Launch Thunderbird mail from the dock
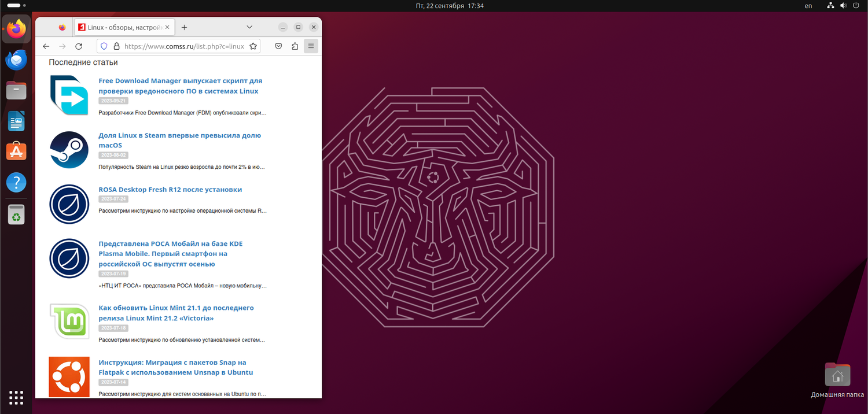This screenshot has height=414, width=868. point(16,59)
